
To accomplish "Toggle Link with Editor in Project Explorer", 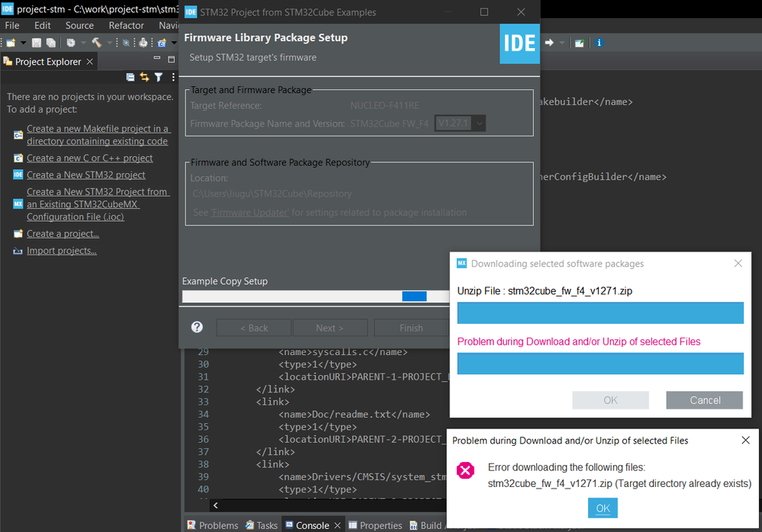I will pyautogui.click(x=144, y=77).
